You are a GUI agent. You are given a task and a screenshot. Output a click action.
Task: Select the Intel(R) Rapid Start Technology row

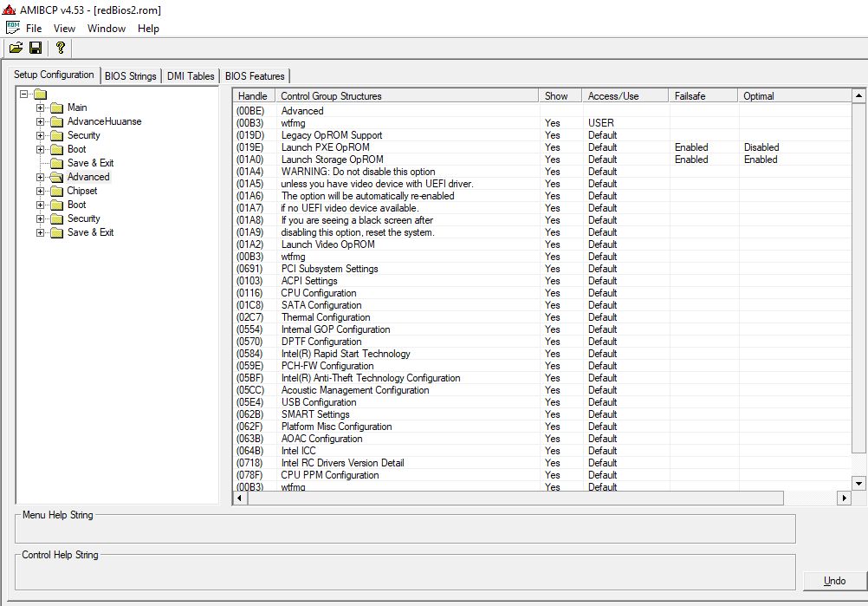point(542,354)
